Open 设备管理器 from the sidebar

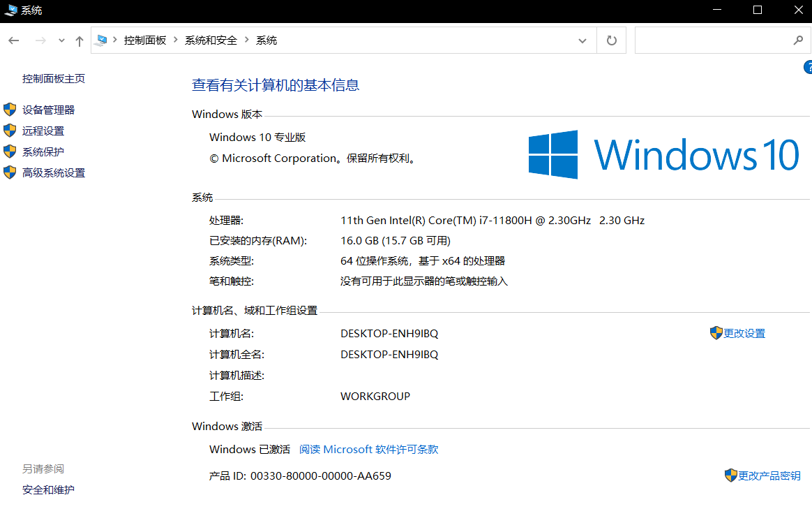click(x=49, y=110)
